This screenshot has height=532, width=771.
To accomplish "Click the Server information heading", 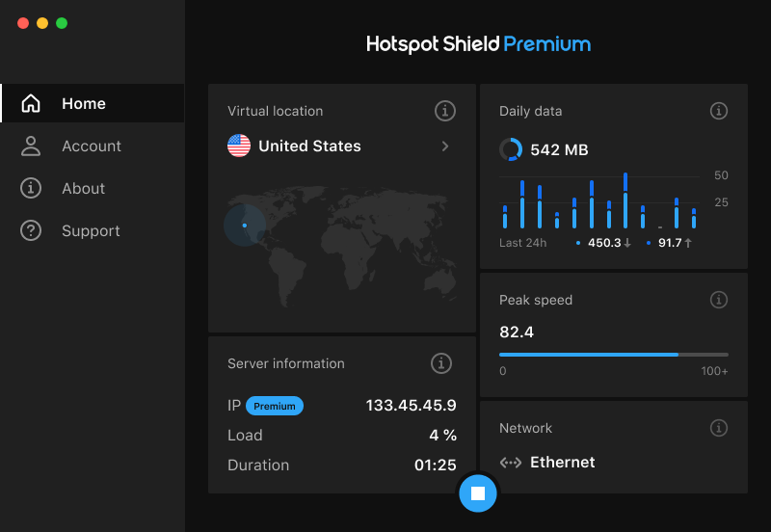I will 286,363.
